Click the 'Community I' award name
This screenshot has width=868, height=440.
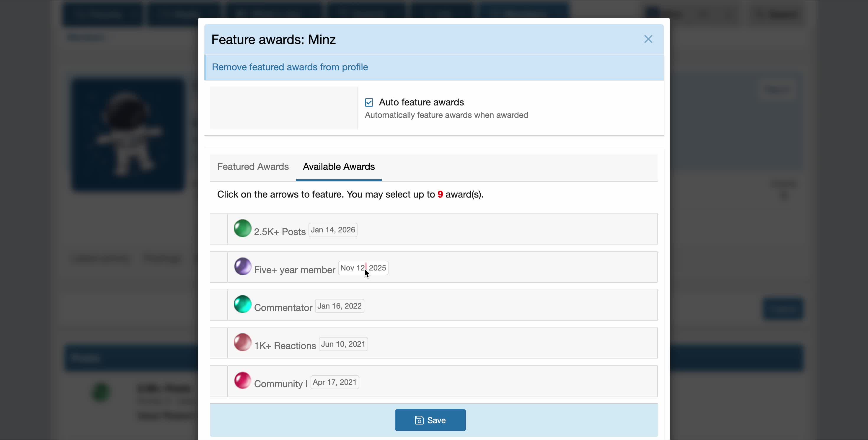[281, 384]
